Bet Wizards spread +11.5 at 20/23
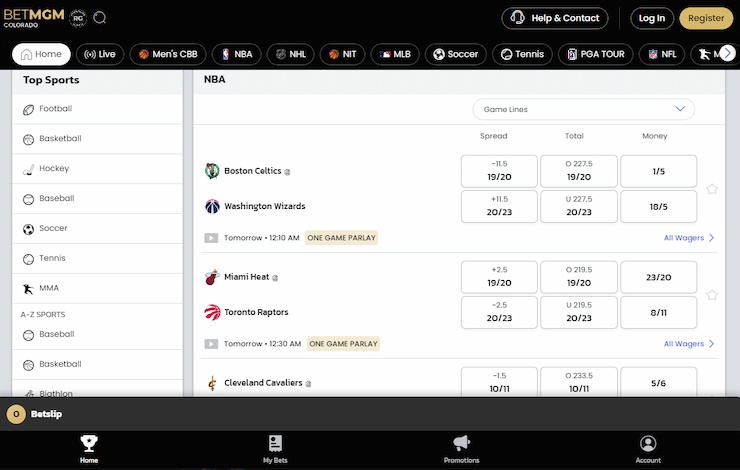This screenshot has width=740, height=470. coord(499,206)
